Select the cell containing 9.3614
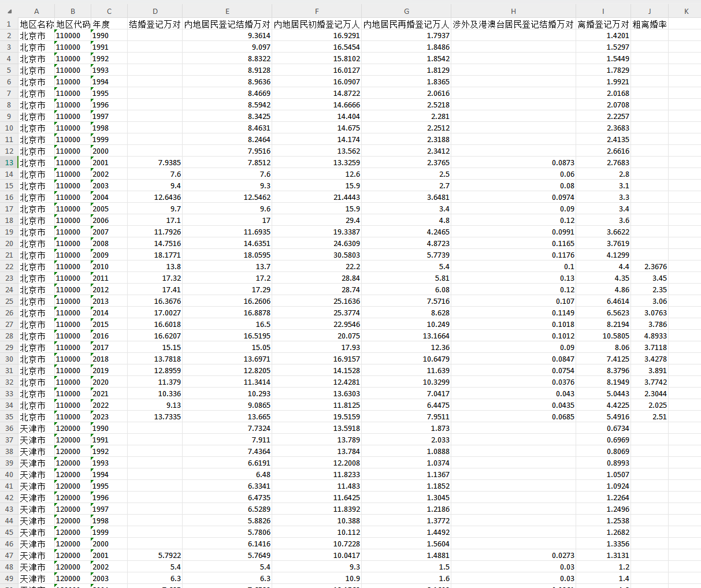This screenshot has height=588, width=701. (227, 35)
